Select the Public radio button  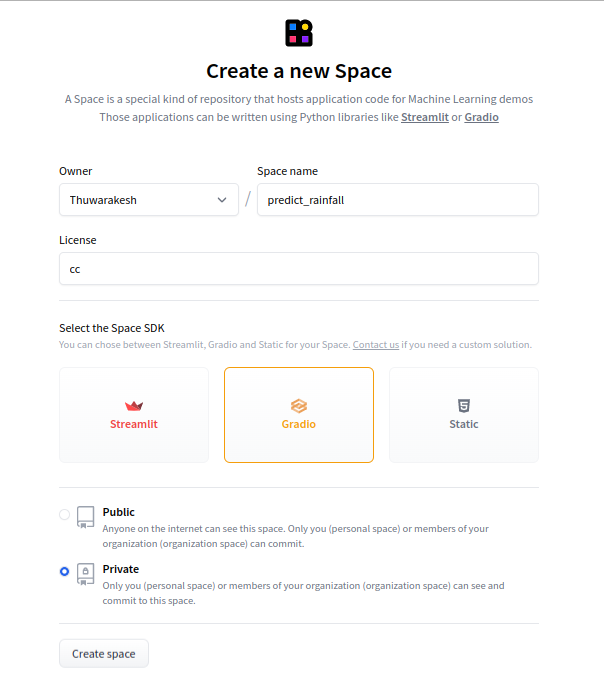(x=65, y=514)
